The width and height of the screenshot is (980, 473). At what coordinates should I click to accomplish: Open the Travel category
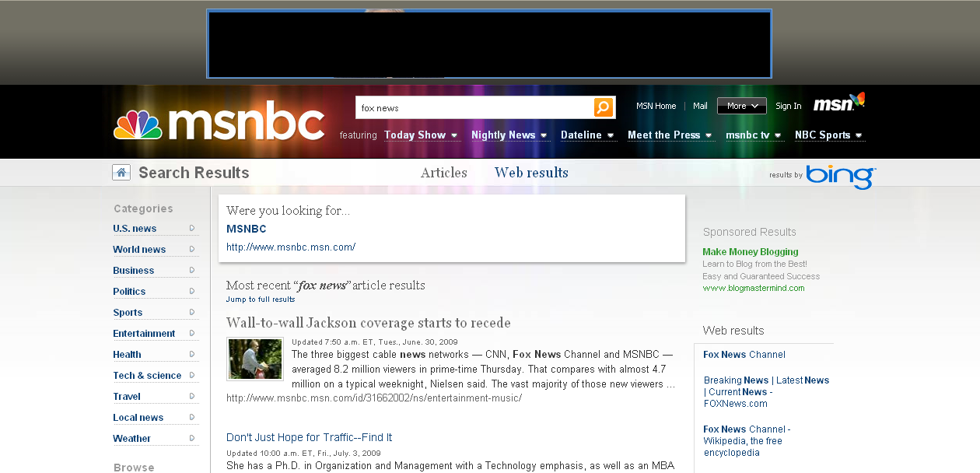[127, 396]
